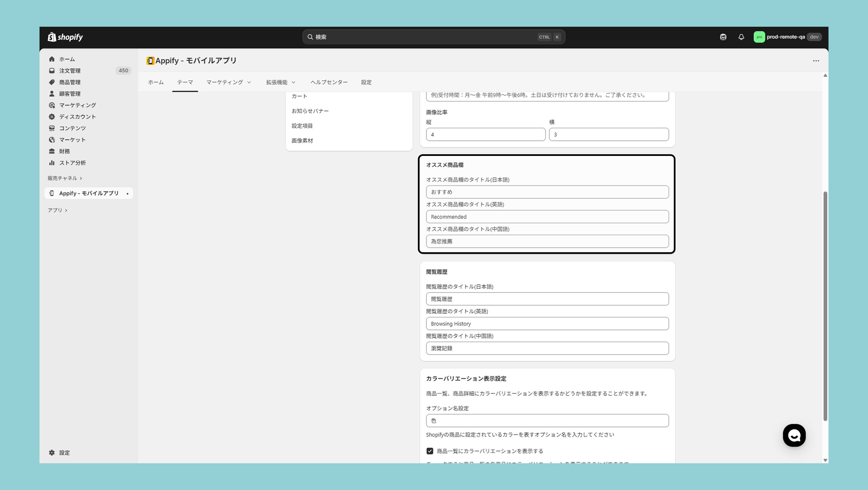Click the page vertical scrollbar thumb
Screen dimensions: 868x490
825,306
